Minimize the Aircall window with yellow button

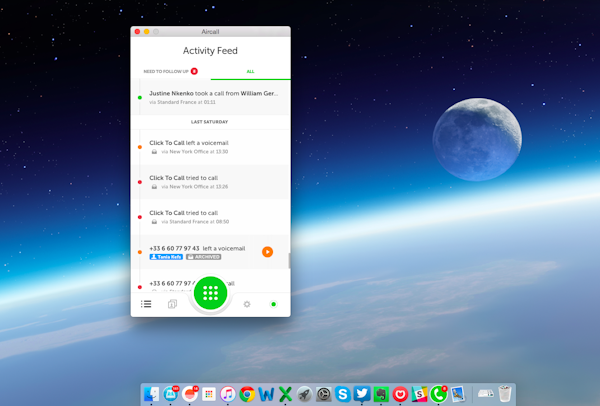[147, 32]
